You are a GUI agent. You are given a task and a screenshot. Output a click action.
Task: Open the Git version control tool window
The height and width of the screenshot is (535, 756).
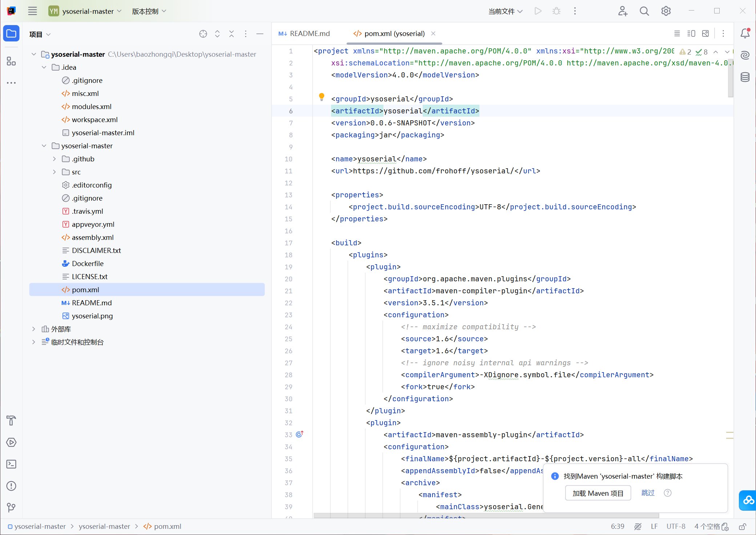point(11,507)
